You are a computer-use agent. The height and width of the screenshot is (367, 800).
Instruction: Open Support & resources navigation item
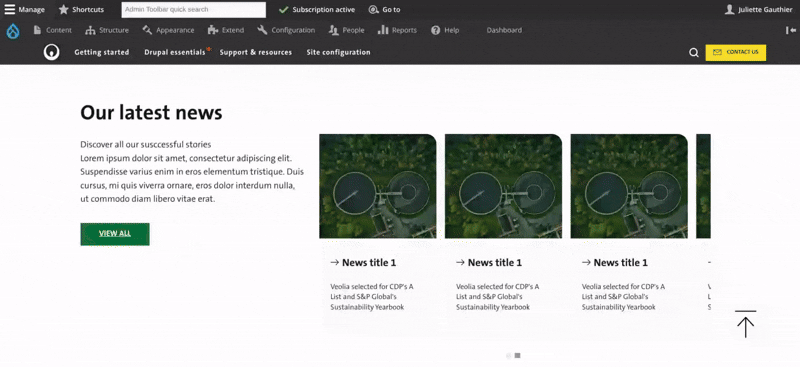[256, 52]
